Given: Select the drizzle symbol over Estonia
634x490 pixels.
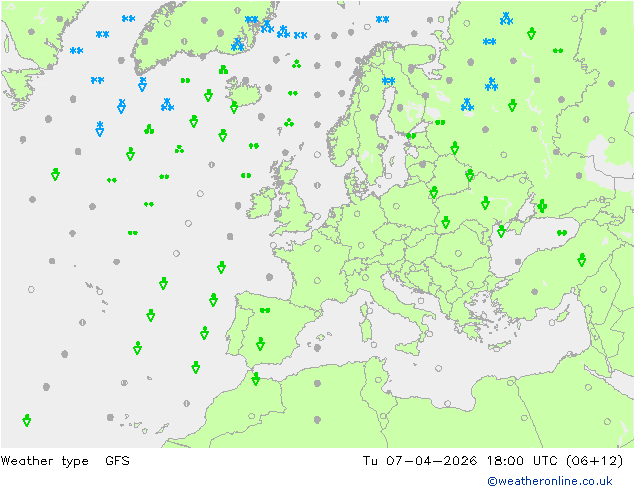Looking at the screenshot, I should point(411,136).
